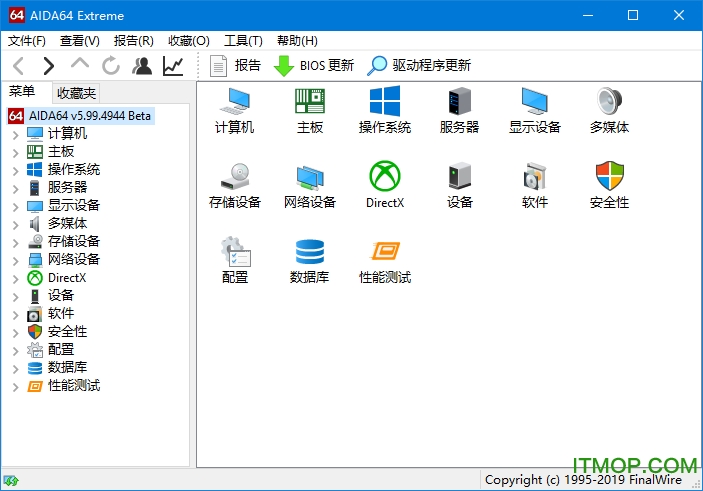Expand the 存储设备 tree node
Viewport: 703px width, 491px height.
tap(15, 243)
